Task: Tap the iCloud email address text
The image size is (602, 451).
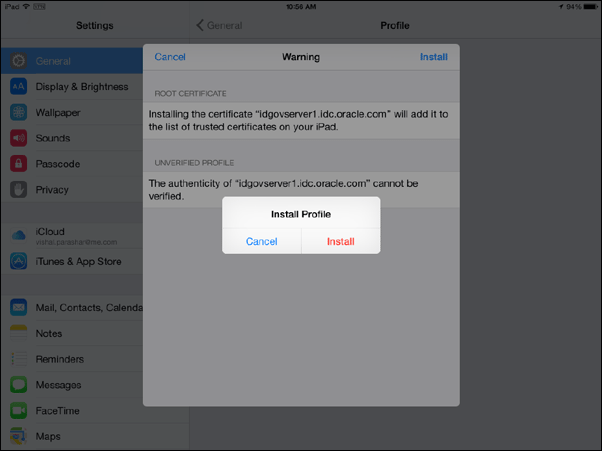Action: click(76, 243)
